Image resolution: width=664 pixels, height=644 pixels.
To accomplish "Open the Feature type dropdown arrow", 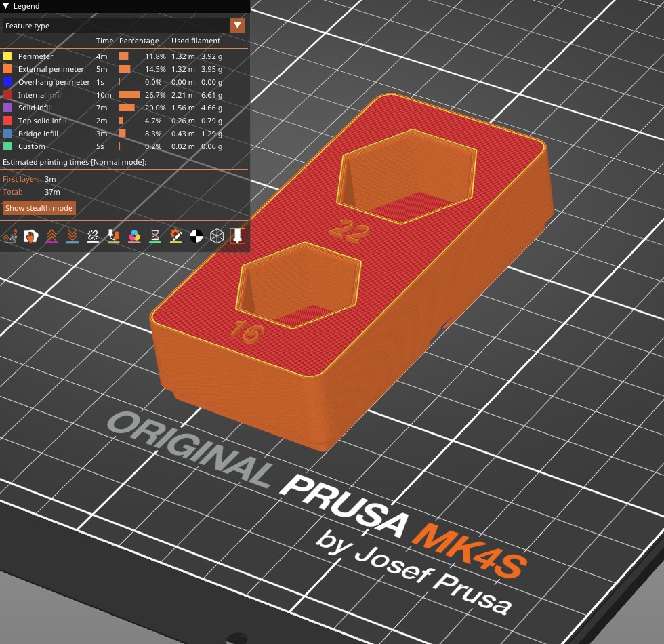I will pyautogui.click(x=238, y=26).
